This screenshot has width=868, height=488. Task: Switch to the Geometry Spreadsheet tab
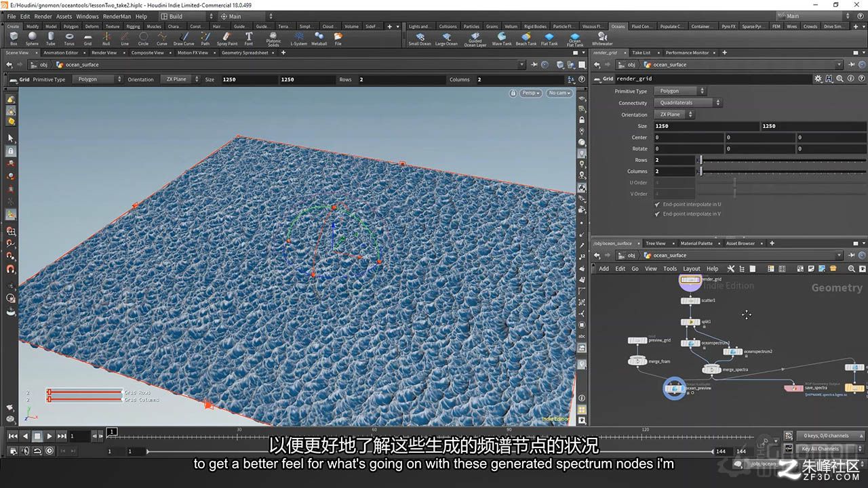(245, 52)
